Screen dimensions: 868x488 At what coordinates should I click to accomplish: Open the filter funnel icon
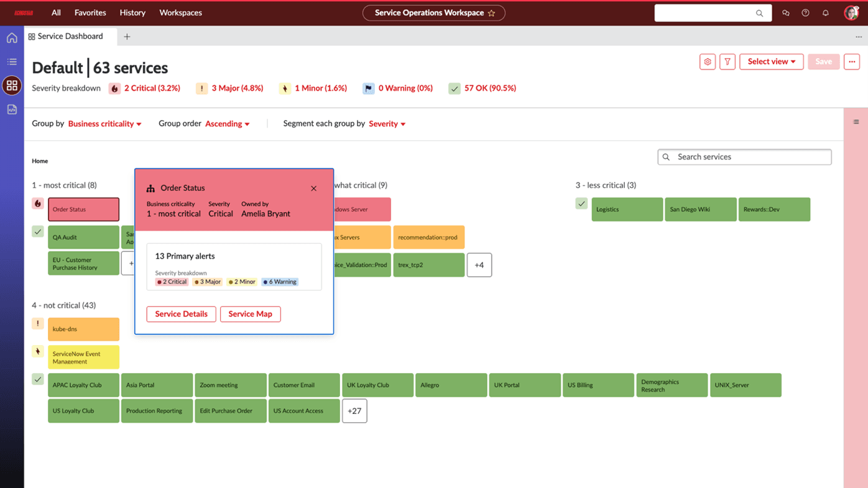click(727, 62)
